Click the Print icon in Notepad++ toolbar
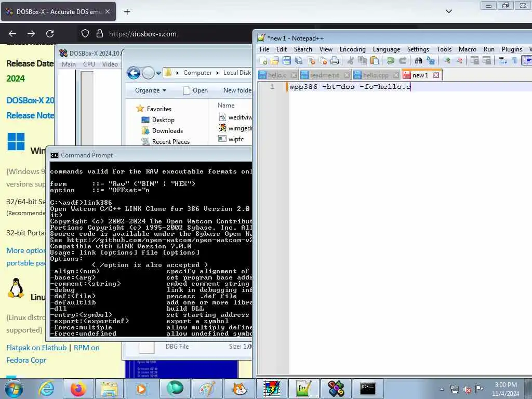Image resolution: width=532 pixels, height=399 pixels. [335, 61]
